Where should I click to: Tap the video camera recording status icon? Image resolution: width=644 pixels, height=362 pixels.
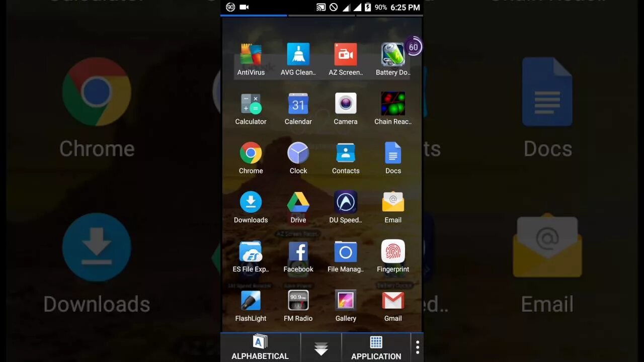244,7
